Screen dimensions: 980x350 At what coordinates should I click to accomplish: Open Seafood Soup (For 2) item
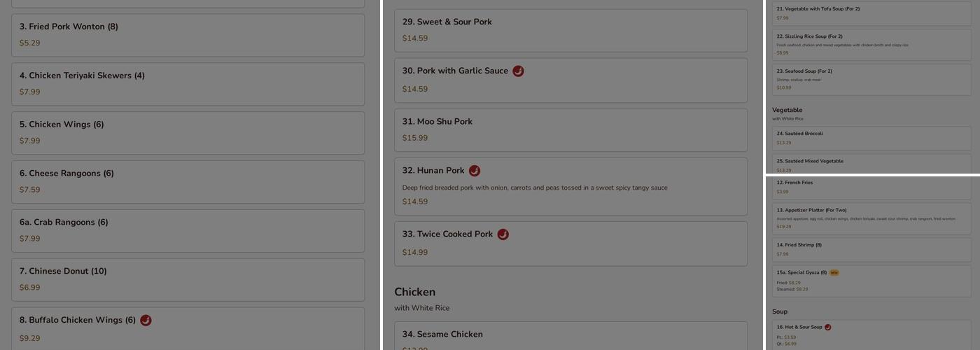(x=871, y=79)
